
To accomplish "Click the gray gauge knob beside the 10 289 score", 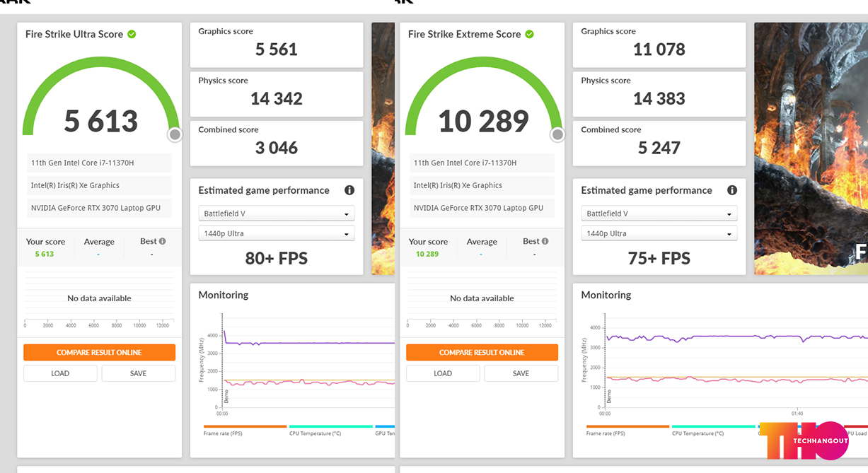I will [557, 134].
